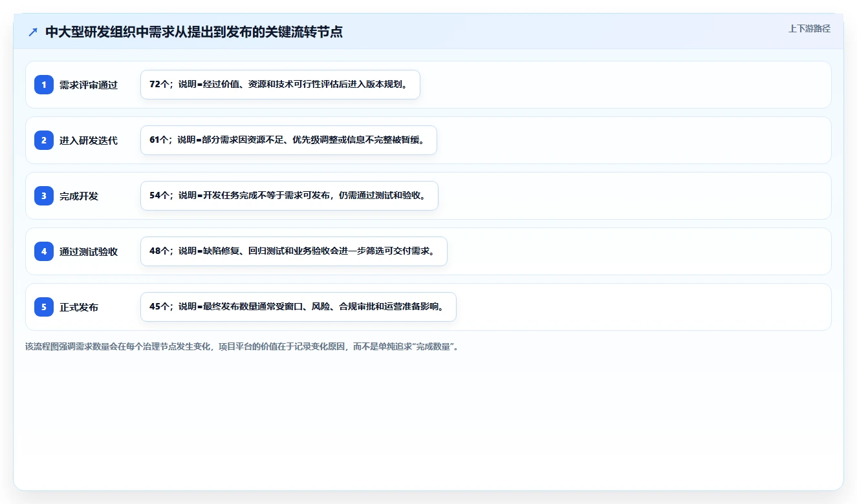Select the 通过测试验收 step label
Image resolution: width=857 pixels, height=504 pixels.
click(x=89, y=252)
